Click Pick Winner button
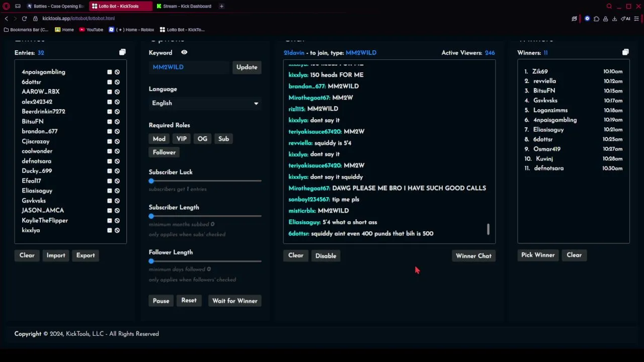 point(538,255)
